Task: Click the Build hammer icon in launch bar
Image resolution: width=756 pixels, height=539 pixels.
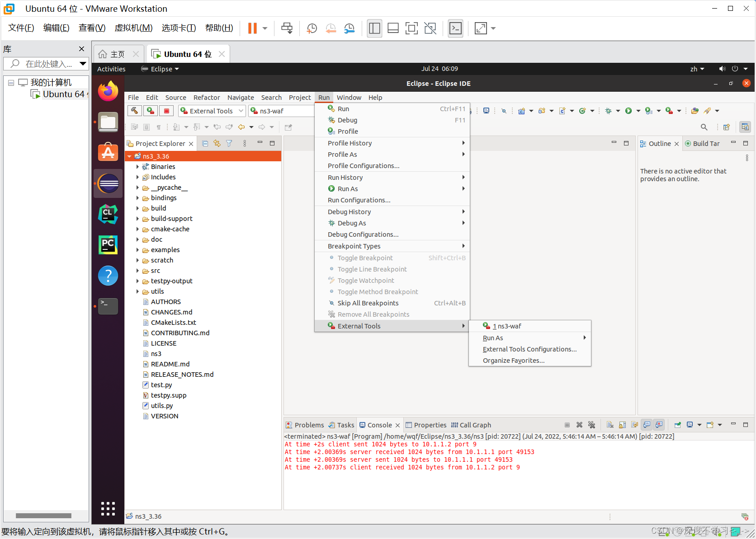Action: [134, 111]
